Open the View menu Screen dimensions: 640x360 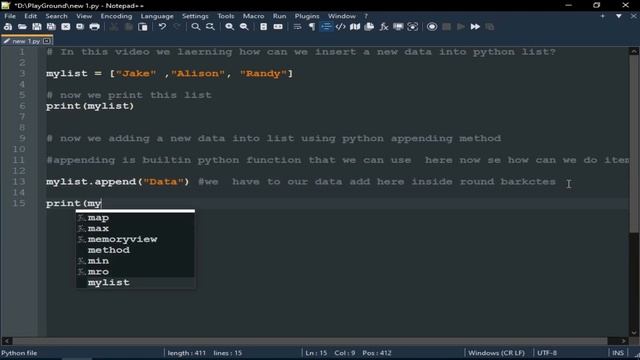point(84,16)
